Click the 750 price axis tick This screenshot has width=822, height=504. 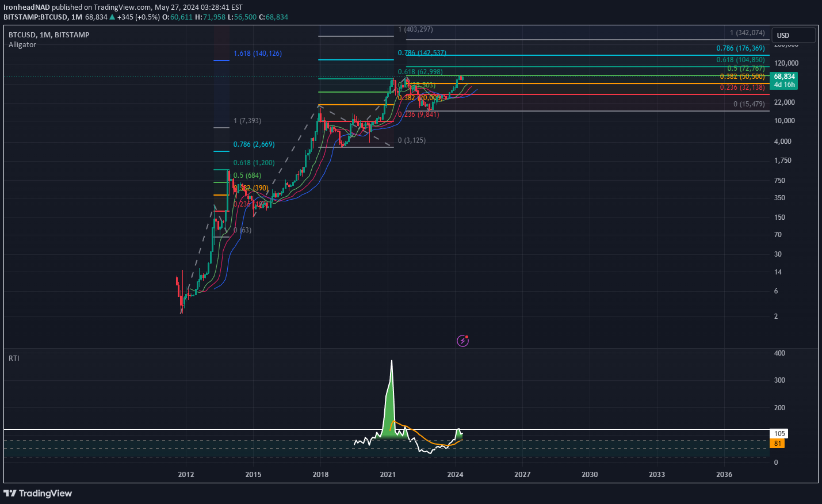[x=779, y=180]
